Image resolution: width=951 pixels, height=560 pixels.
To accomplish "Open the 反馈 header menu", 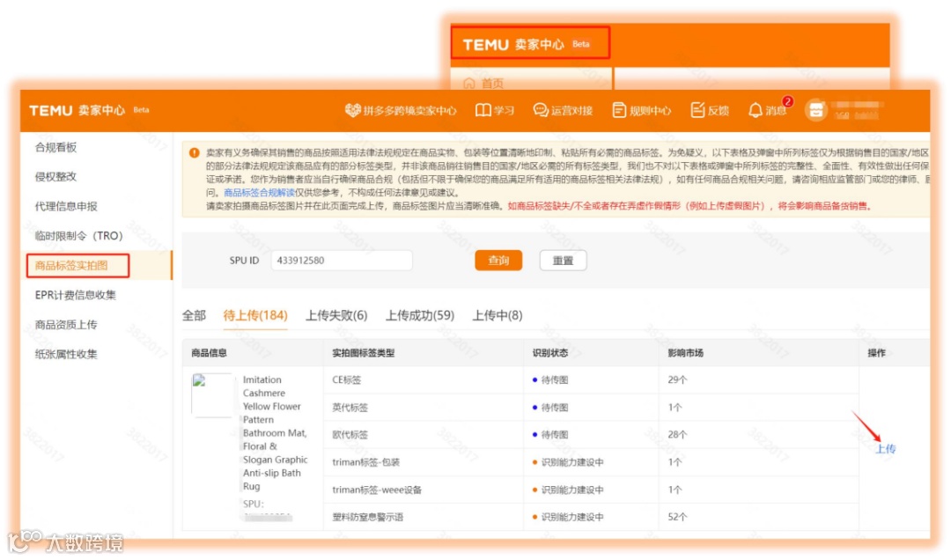I will [710, 110].
